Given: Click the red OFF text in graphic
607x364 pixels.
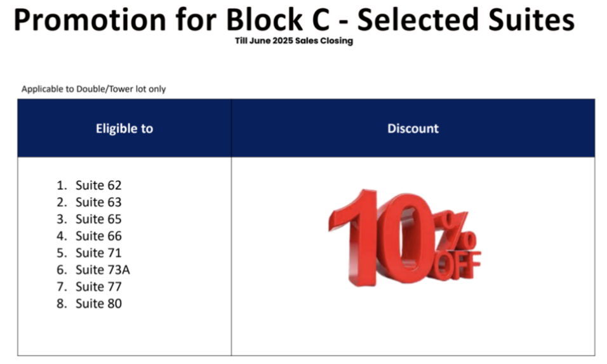Looking at the screenshot, I should click(x=458, y=265).
